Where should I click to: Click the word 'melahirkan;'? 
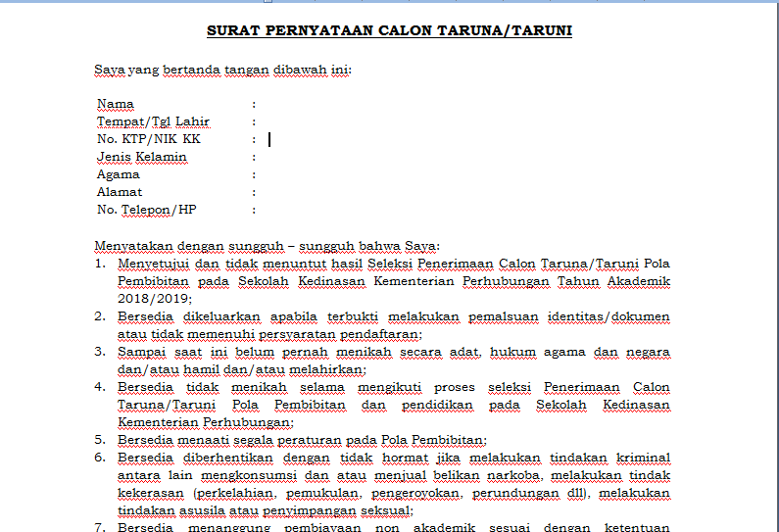click(327, 370)
